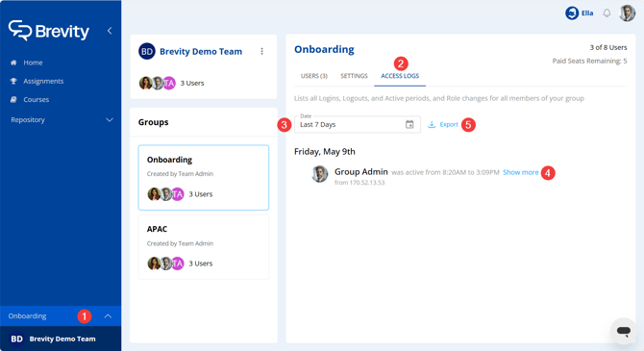Open the three-dot menu for Brevity Demo Team
The image size is (644, 351).
(261, 51)
